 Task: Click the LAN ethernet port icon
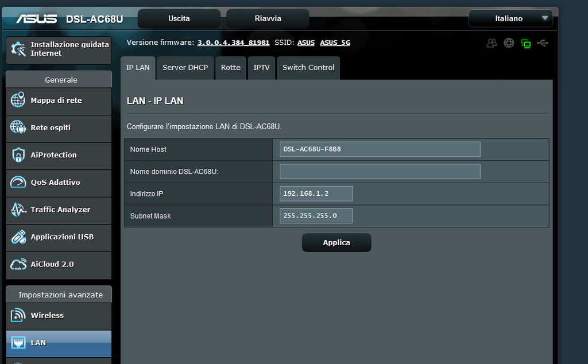(18, 342)
